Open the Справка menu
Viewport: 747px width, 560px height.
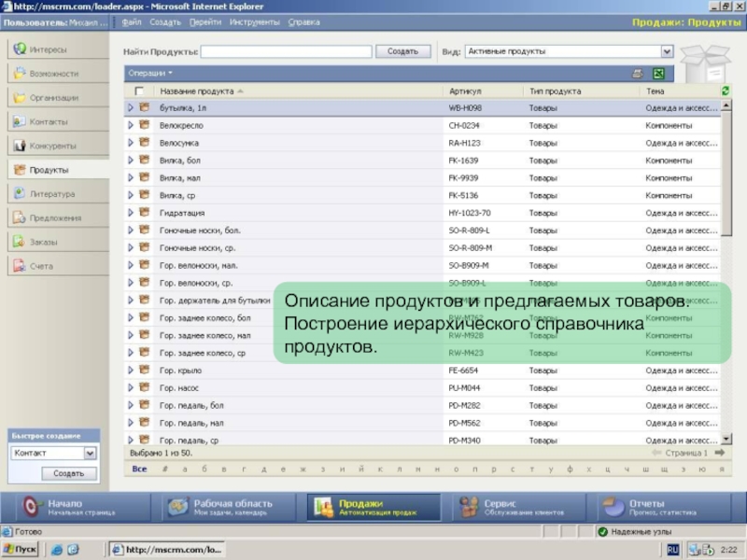point(304,22)
